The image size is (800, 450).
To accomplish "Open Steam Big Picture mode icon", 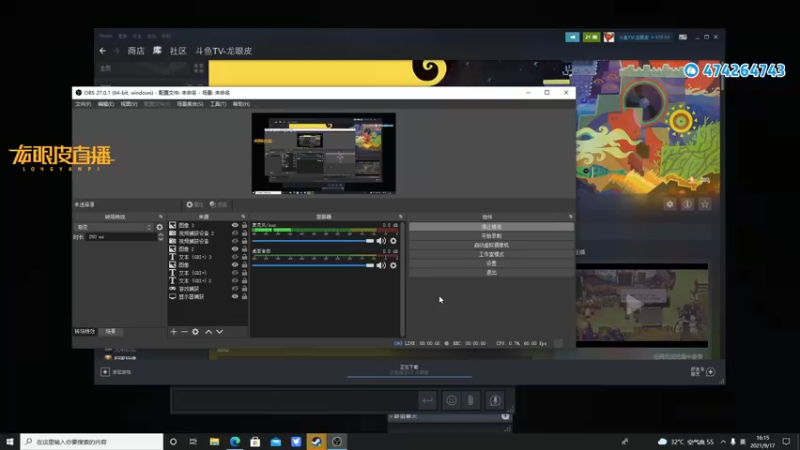I will click(x=683, y=37).
